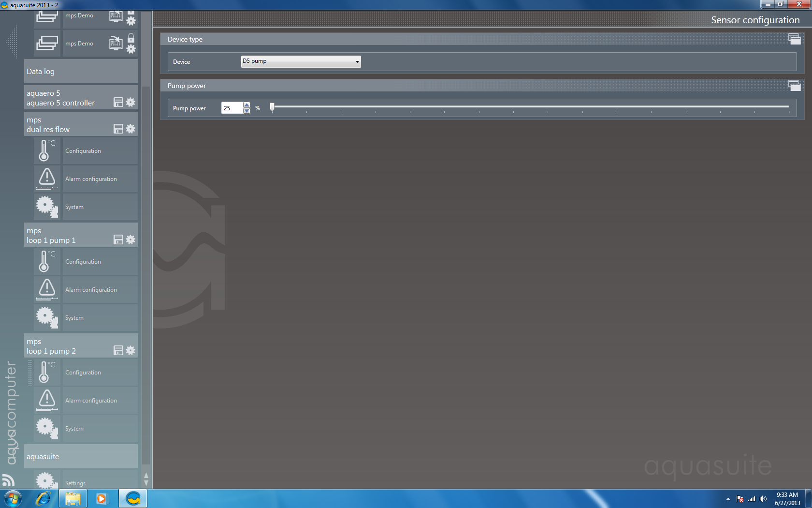Open Alarm configuration label under loop 1 pump 2
Image resolution: width=812 pixels, height=508 pixels.
coord(91,401)
